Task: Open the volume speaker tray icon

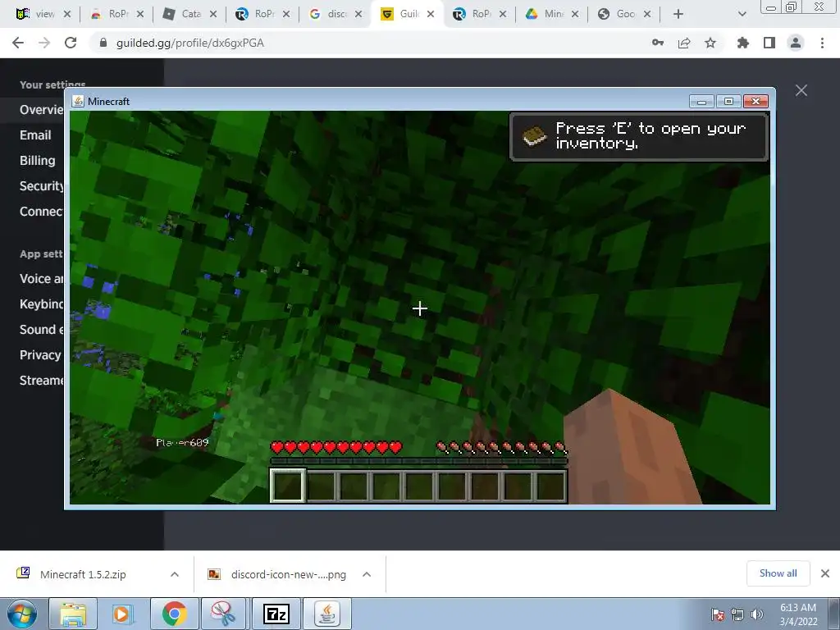Action: pos(757,614)
